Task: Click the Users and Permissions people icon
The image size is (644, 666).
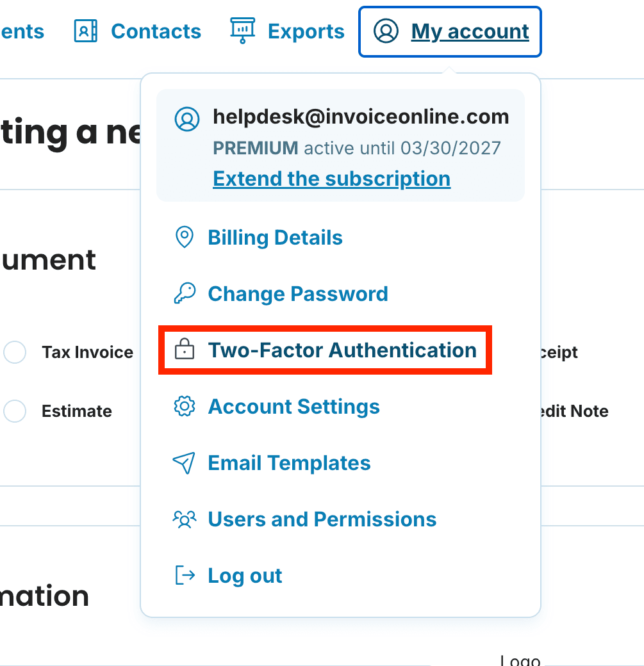Action: pyautogui.click(x=185, y=519)
